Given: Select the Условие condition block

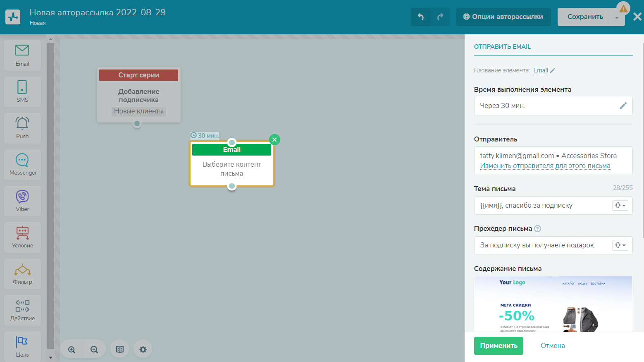Looking at the screenshot, I should pos(22,237).
